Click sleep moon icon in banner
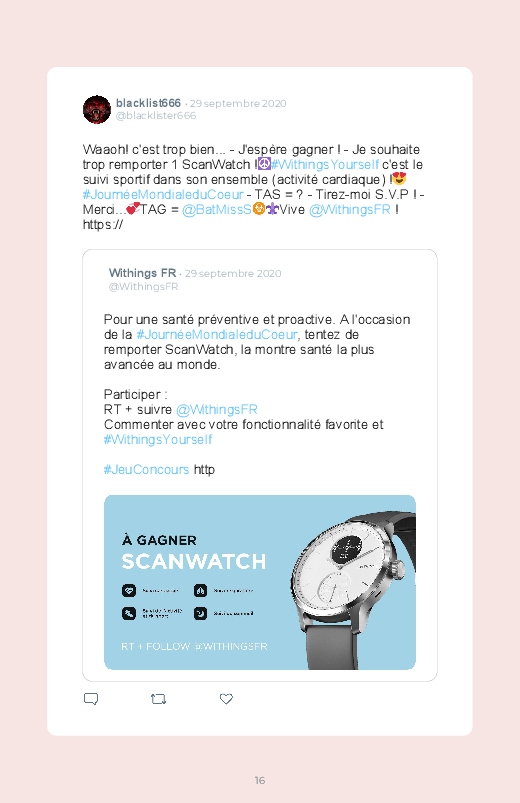The image size is (520, 803). click(x=200, y=613)
